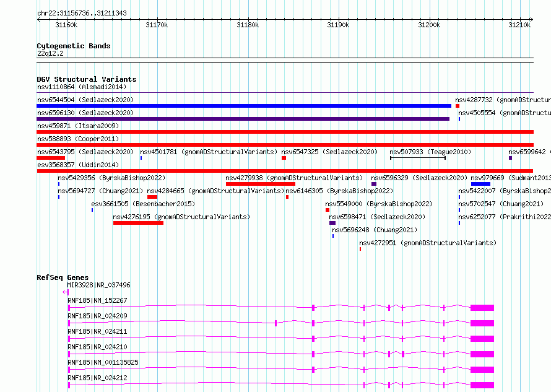The image size is (551, 392).
Task: Click the esv3568357 (Uddin2014) label
Action: (x=78, y=165)
